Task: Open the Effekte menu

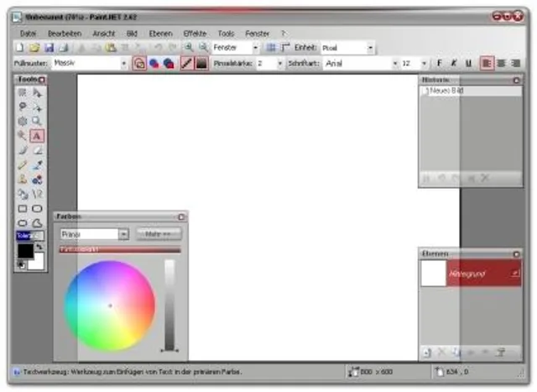Action: (x=195, y=34)
